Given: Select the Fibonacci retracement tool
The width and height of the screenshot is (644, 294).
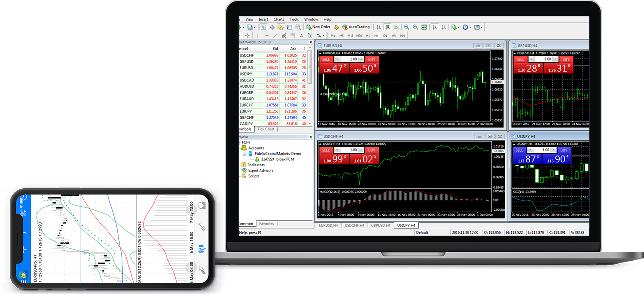Looking at the screenshot, I should coord(293,36).
